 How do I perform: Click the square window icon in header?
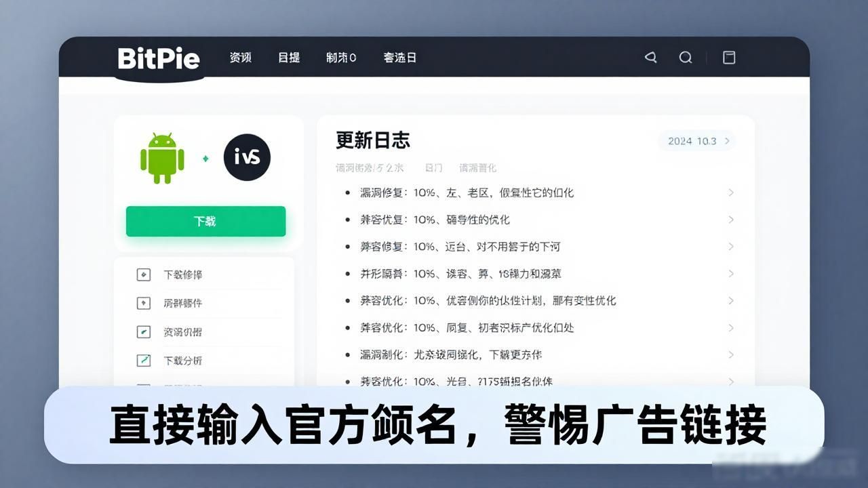[729, 58]
